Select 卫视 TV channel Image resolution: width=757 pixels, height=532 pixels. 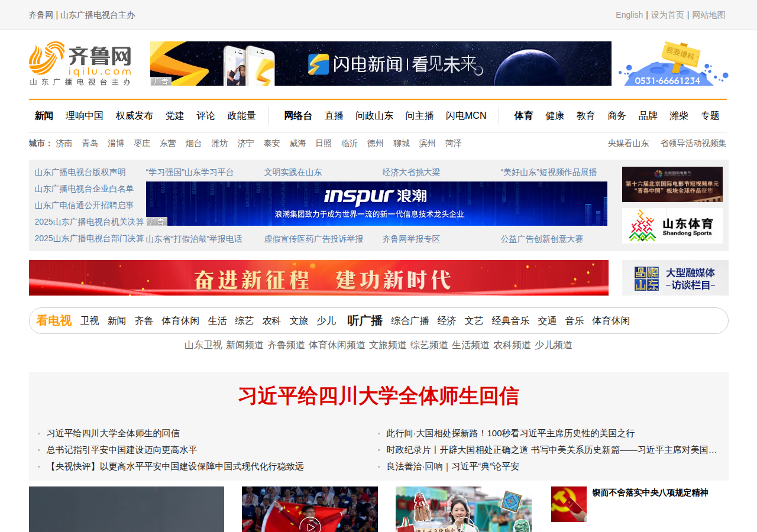click(x=90, y=321)
